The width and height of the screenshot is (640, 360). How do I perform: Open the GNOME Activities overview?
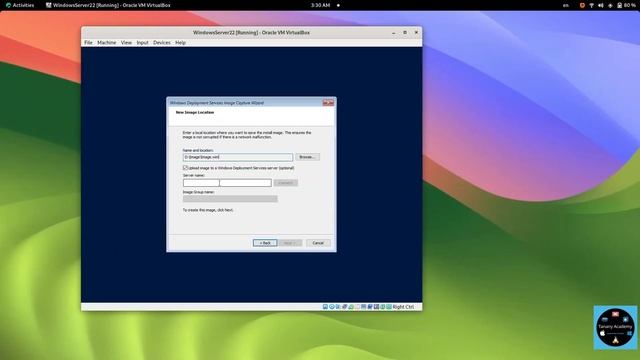[20, 5]
